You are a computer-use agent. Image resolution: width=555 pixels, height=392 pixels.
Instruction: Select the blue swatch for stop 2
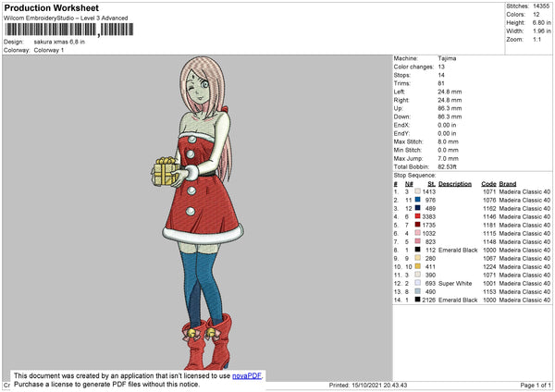418,200
